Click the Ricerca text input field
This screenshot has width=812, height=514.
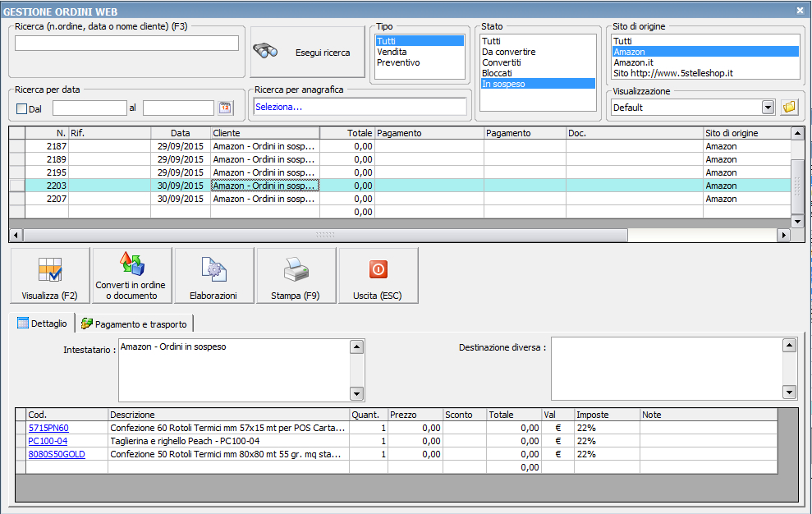(x=126, y=44)
